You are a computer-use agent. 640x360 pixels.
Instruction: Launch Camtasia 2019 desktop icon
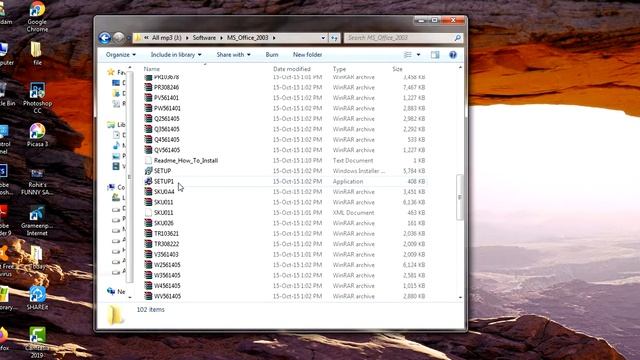point(37,342)
